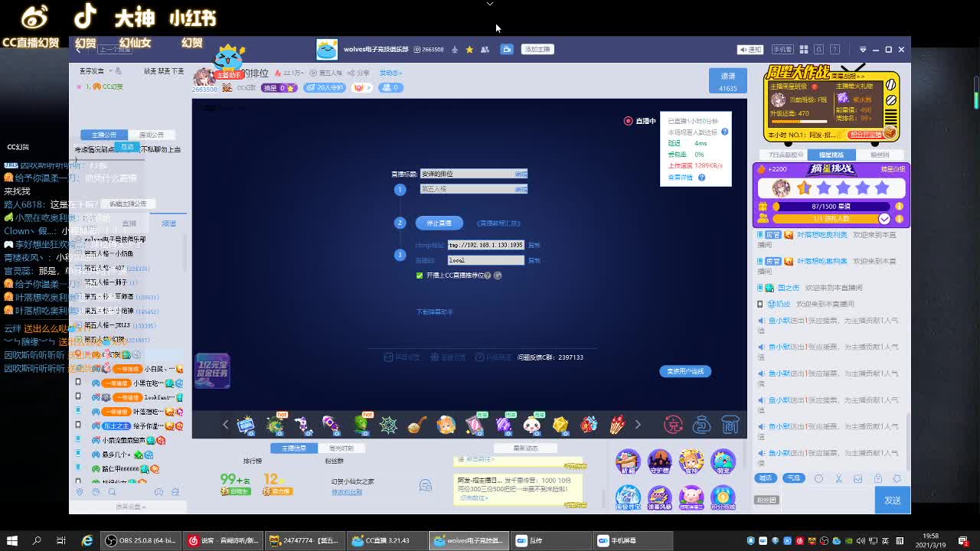Click the search magnifier icon at sidebar bottom
The height and width of the screenshot is (551, 980).
[x=112, y=492]
